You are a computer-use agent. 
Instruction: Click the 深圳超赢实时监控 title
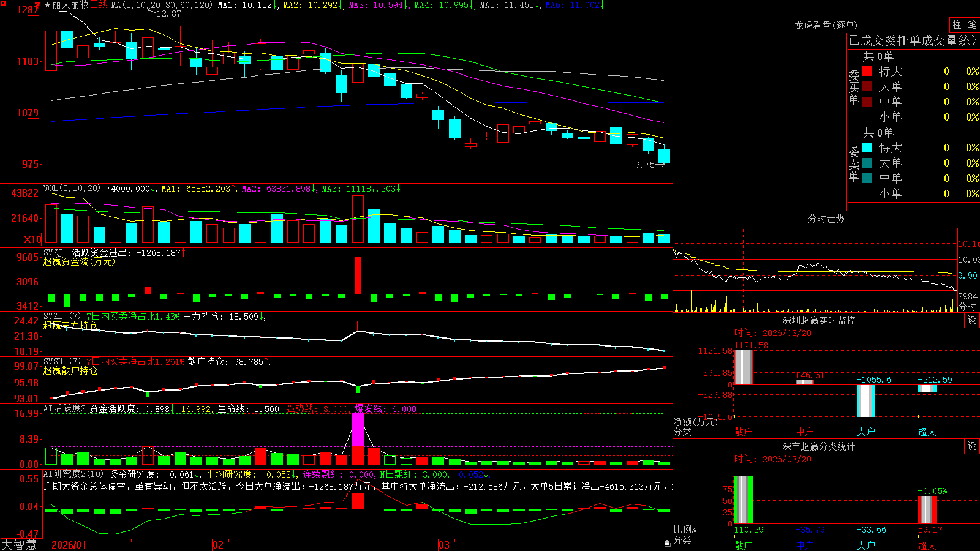point(818,320)
